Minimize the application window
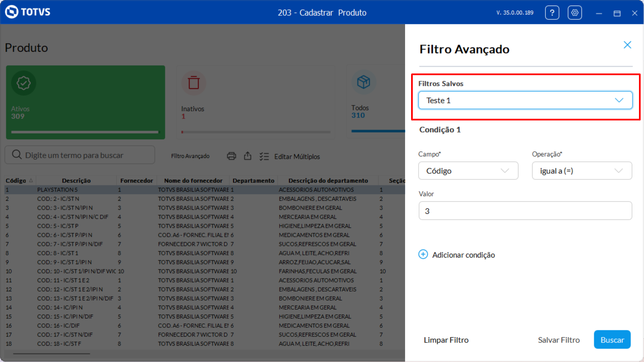Image resolution: width=644 pixels, height=362 pixels. click(599, 13)
